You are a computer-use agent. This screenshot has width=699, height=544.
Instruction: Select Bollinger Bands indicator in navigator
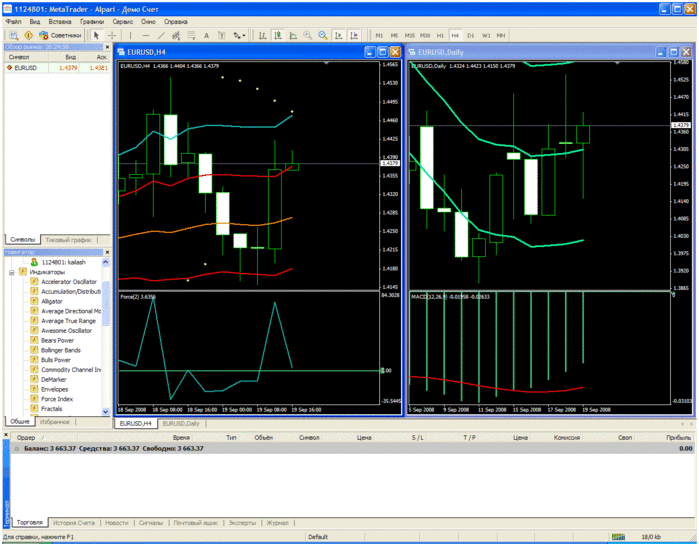(62, 350)
